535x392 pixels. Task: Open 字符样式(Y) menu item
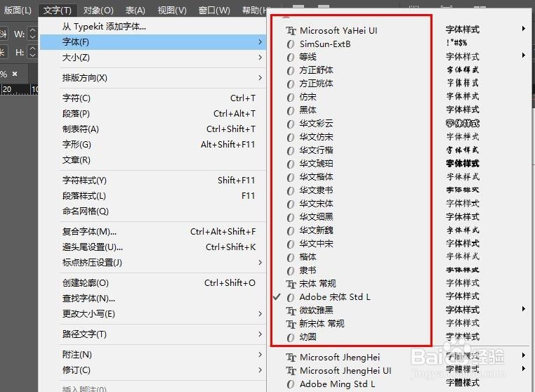(x=152, y=181)
